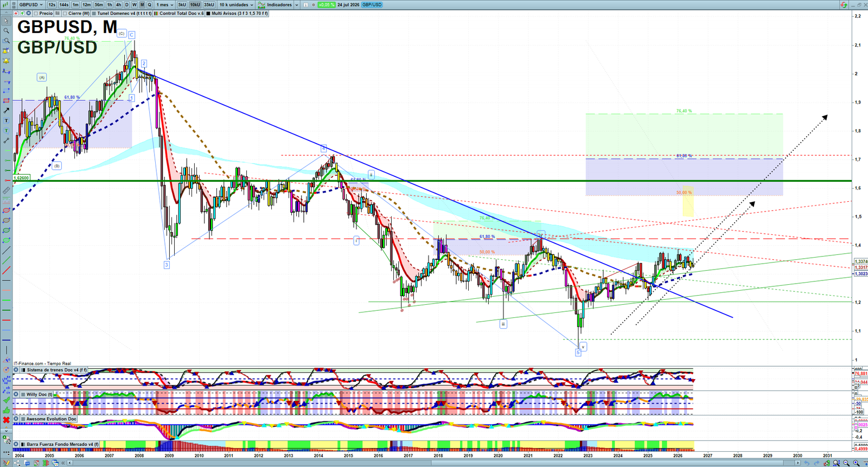The height and width of the screenshot is (467, 868).
Task: Open Control Total Doc v.6 indicator settings
Action: pyautogui.click(x=179, y=13)
